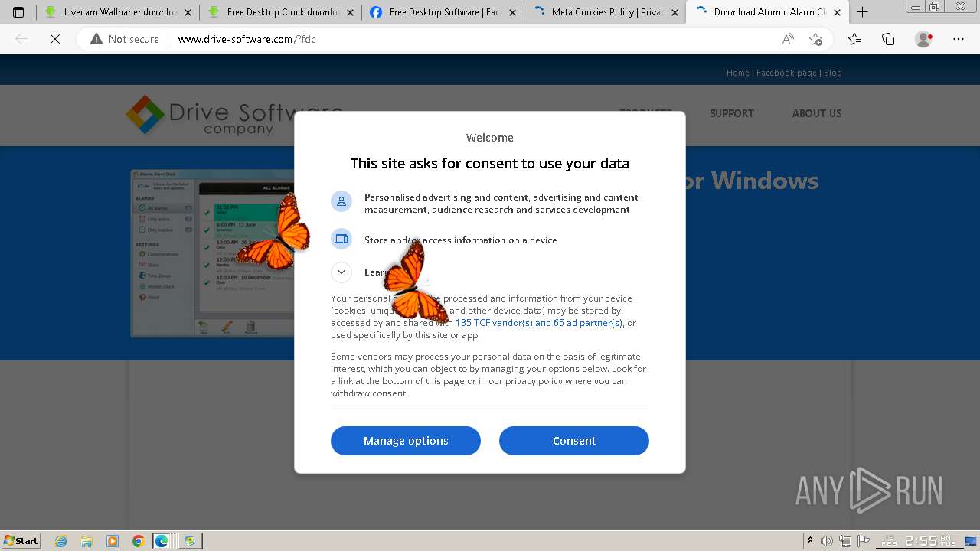
Task: Click the Consent button
Action: [x=573, y=441]
